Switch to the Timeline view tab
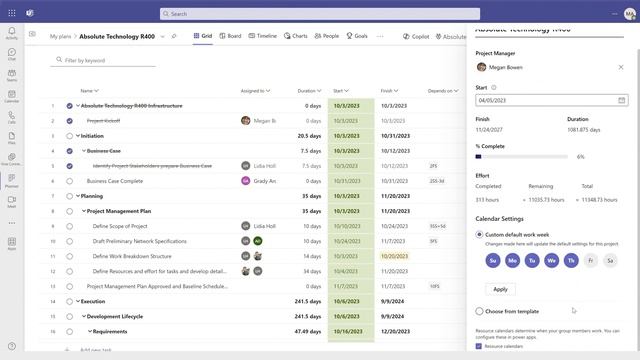Viewport: 640px width, 360px height. 262,36
